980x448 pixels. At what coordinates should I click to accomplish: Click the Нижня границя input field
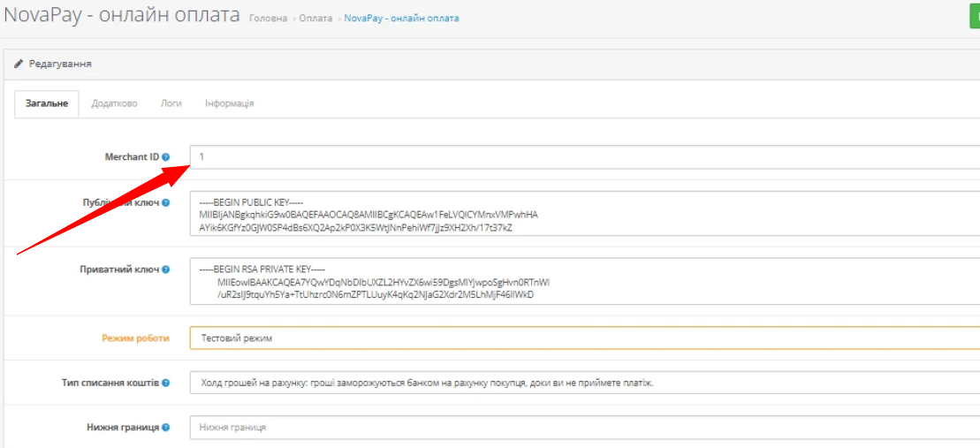point(583,428)
